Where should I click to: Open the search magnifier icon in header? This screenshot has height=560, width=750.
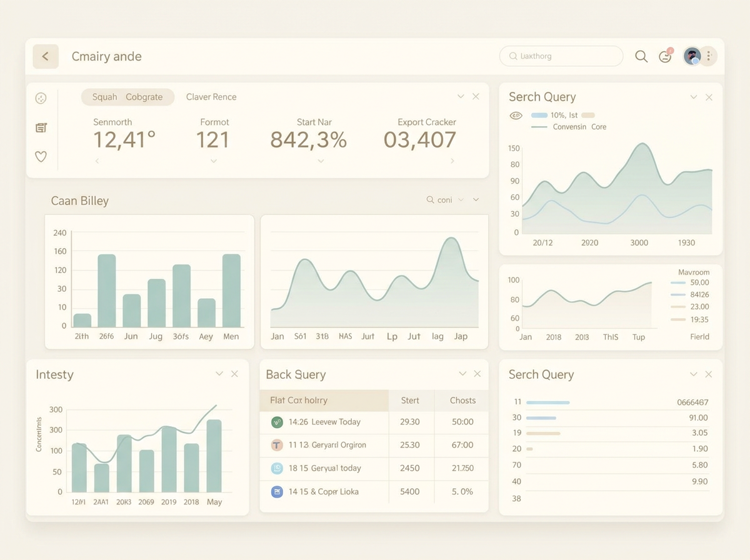641,56
